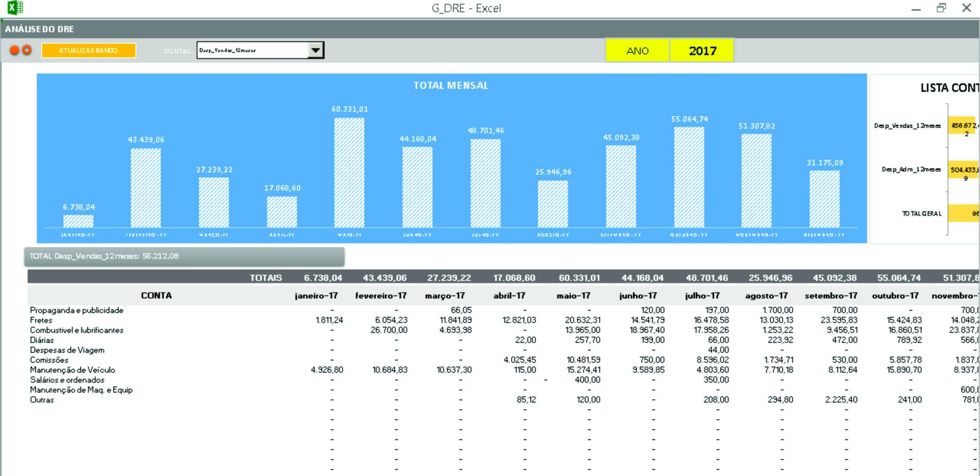This screenshot has height=476, width=980.
Task: Select the 2017 year cell
Action: click(x=702, y=51)
